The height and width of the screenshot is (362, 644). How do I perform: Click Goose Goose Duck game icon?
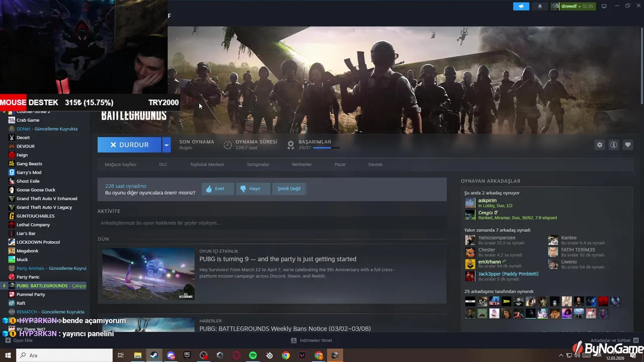pyautogui.click(x=12, y=190)
